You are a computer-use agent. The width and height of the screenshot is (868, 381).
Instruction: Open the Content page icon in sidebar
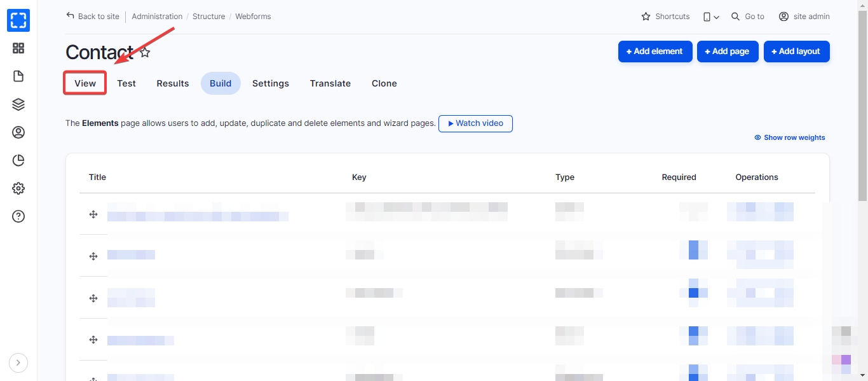click(x=18, y=76)
